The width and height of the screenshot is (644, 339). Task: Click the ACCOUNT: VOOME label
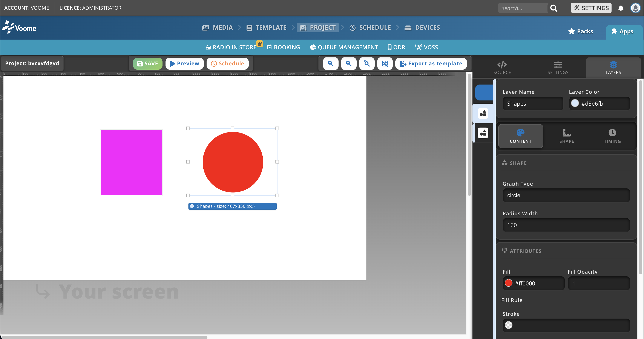26,8
